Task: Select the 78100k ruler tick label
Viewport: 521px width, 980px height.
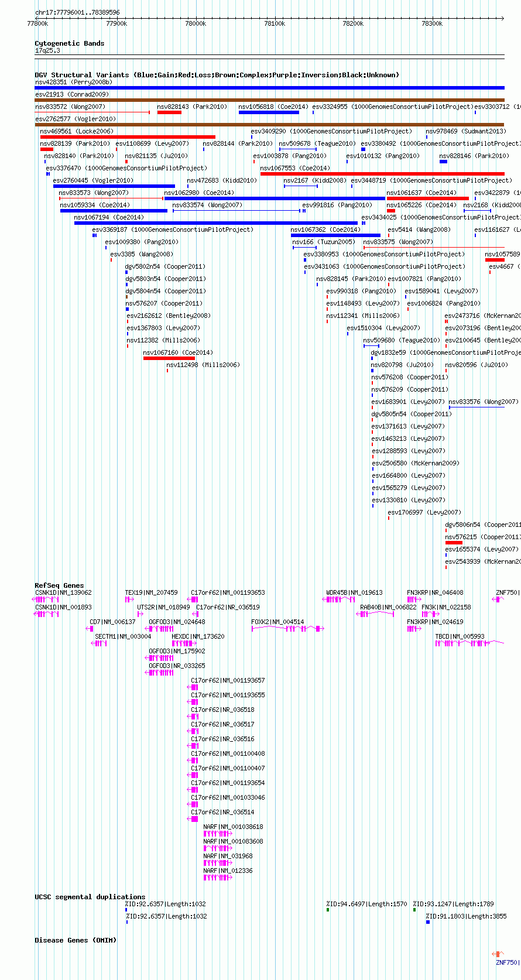Action: 275,23
